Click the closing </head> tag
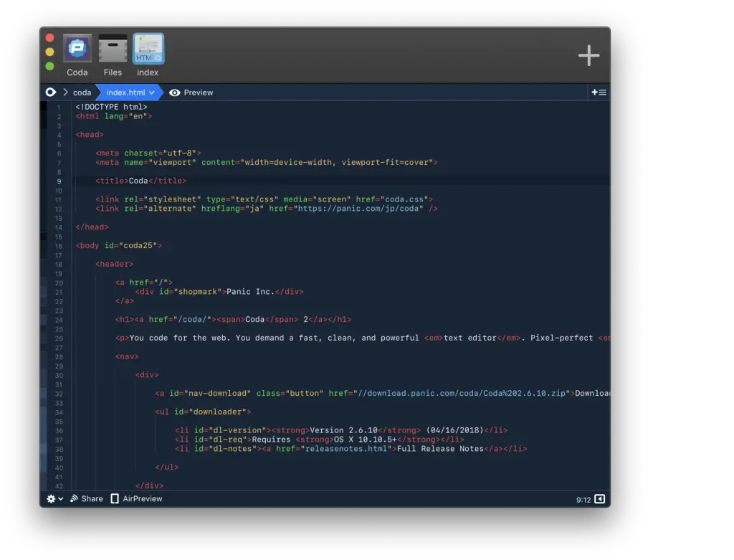This screenshot has width=734, height=560. pos(92,227)
